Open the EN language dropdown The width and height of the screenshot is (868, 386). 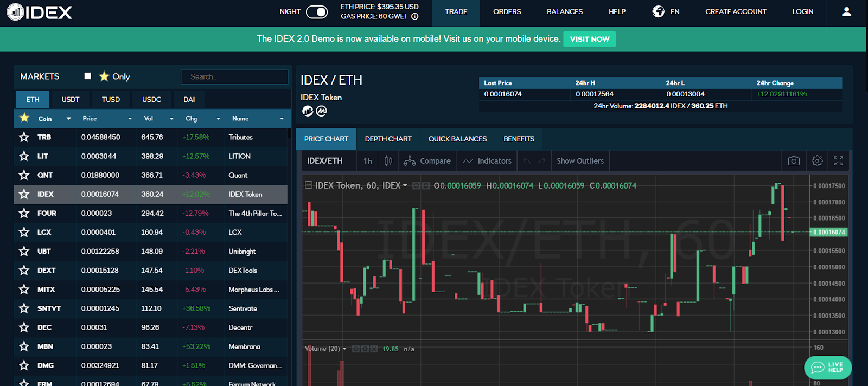tap(675, 11)
